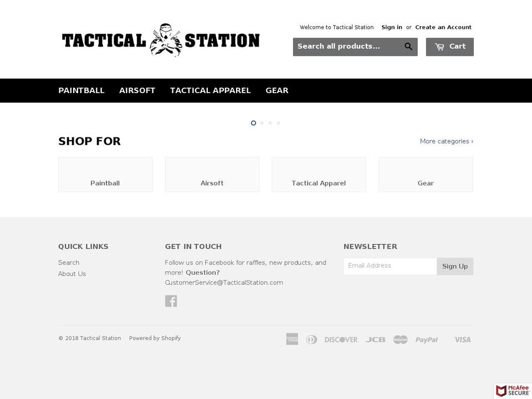Click the Powered by Shopify link
This screenshot has width=532, height=399.
tap(155, 338)
